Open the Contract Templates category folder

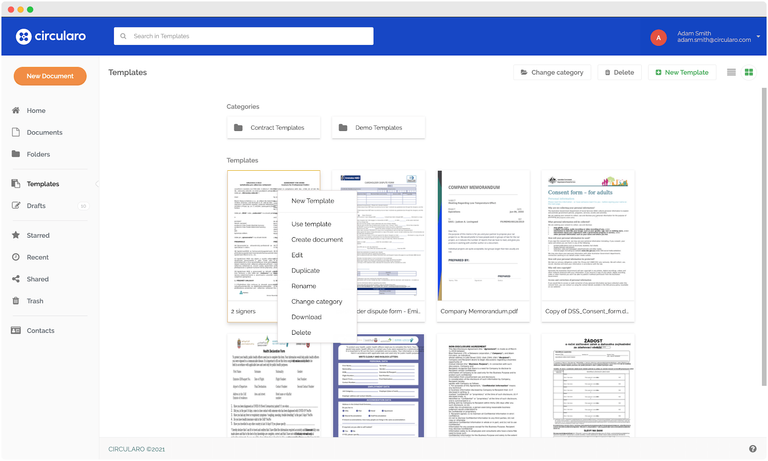tap(273, 128)
